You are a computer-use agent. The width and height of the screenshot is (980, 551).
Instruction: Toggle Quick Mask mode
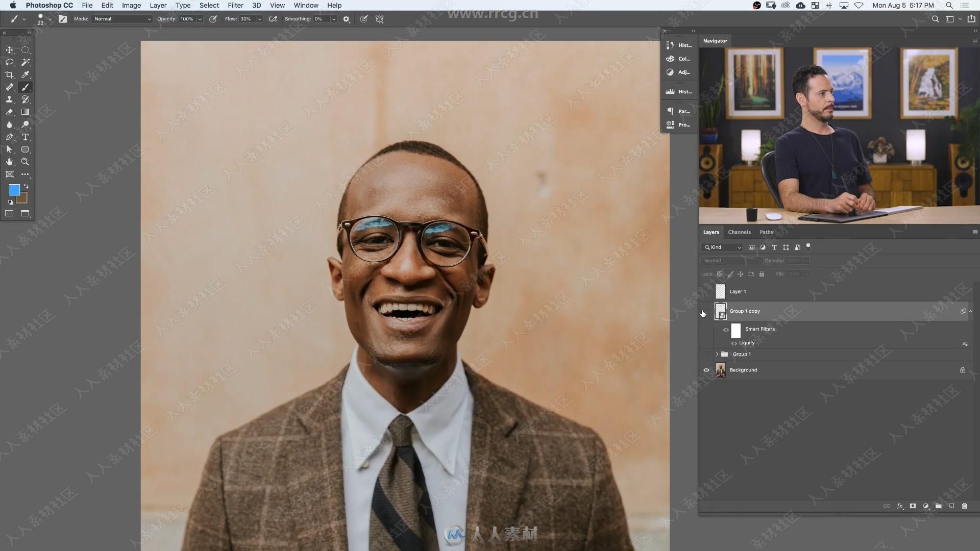click(9, 213)
